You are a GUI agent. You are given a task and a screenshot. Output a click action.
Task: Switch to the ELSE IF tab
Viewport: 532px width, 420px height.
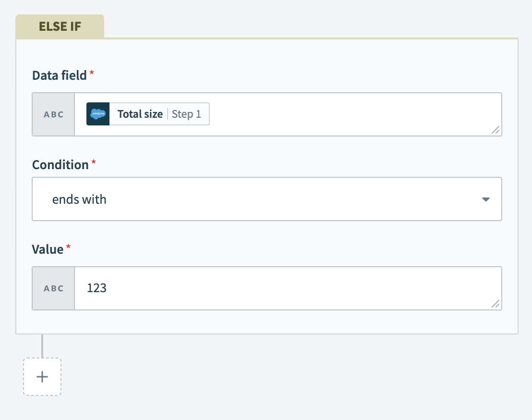[60, 26]
